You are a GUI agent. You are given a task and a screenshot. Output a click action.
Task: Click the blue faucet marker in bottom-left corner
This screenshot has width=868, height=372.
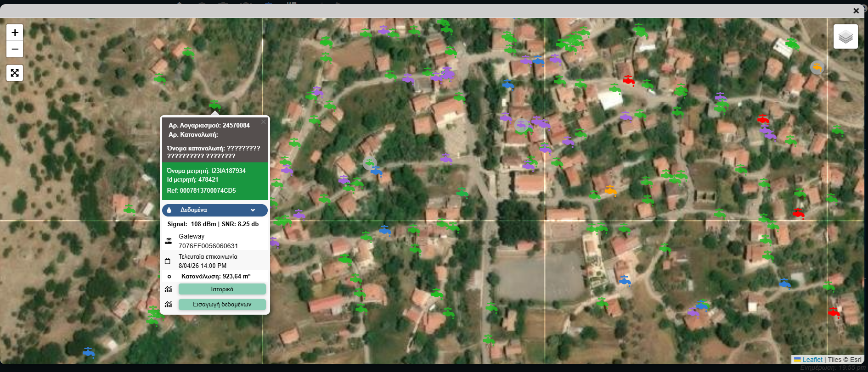click(88, 352)
